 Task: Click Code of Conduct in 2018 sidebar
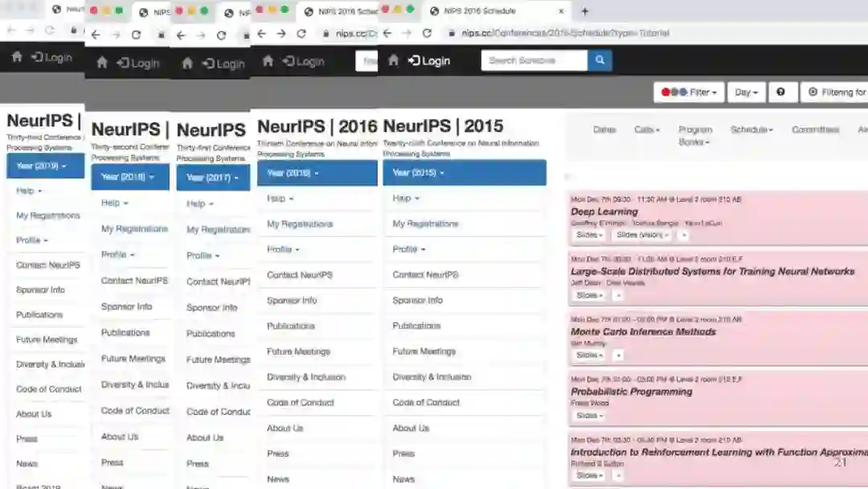tap(135, 410)
